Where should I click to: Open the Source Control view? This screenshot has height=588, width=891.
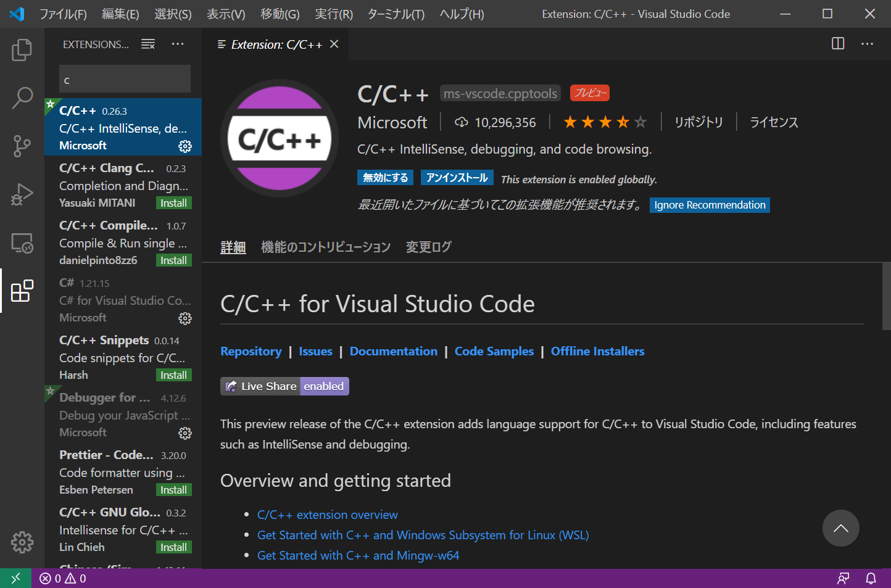(x=22, y=146)
